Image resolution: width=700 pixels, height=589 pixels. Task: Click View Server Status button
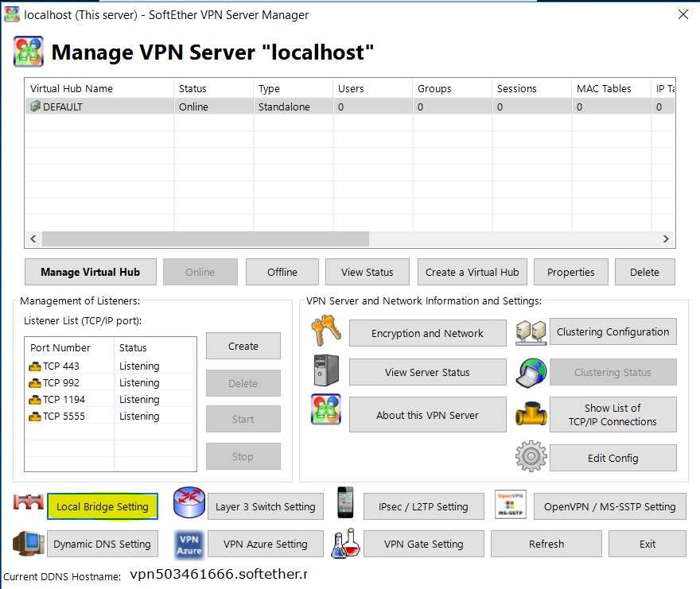click(x=427, y=372)
